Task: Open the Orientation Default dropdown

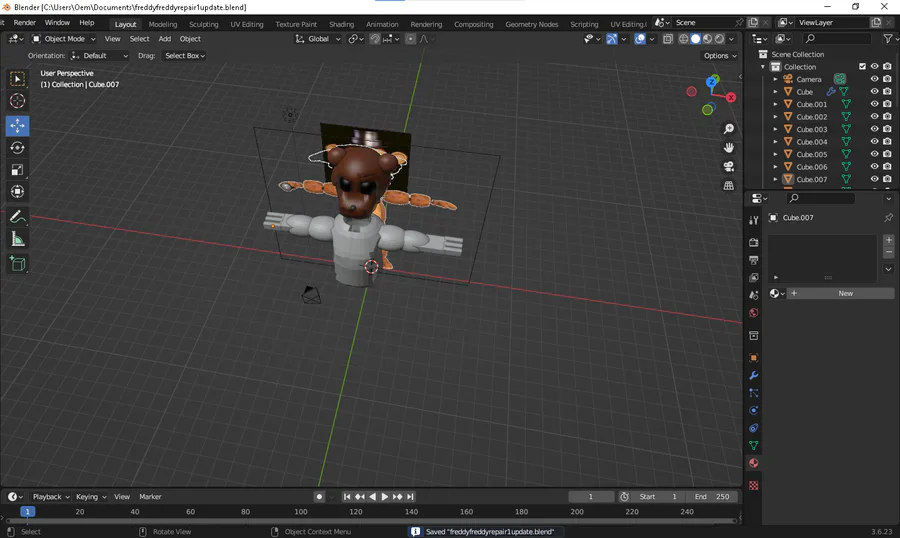Action: click(x=99, y=56)
